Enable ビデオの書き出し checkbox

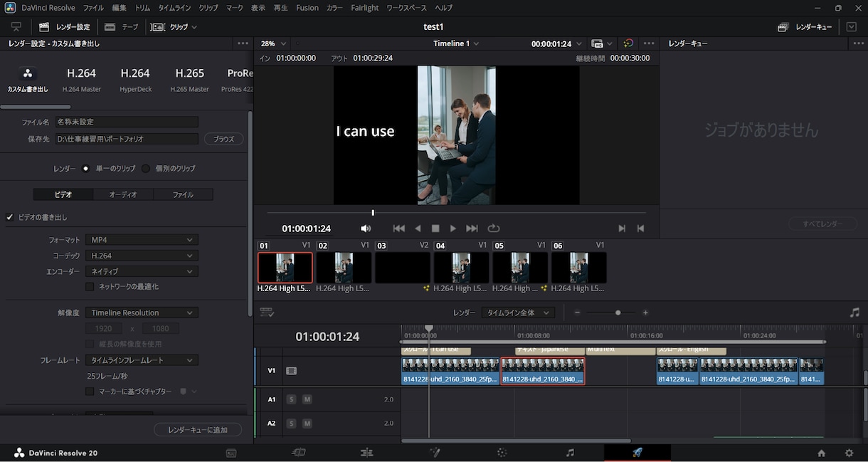pyautogui.click(x=10, y=217)
